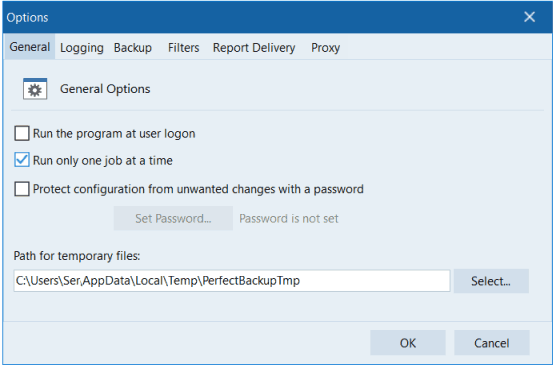Click the General Options gear window icon

(35, 89)
